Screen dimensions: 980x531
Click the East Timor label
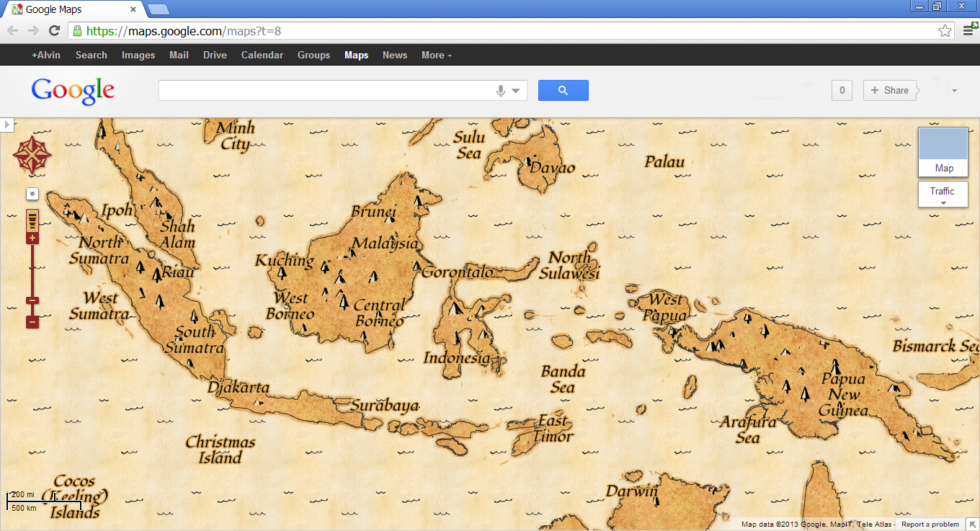point(553,428)
